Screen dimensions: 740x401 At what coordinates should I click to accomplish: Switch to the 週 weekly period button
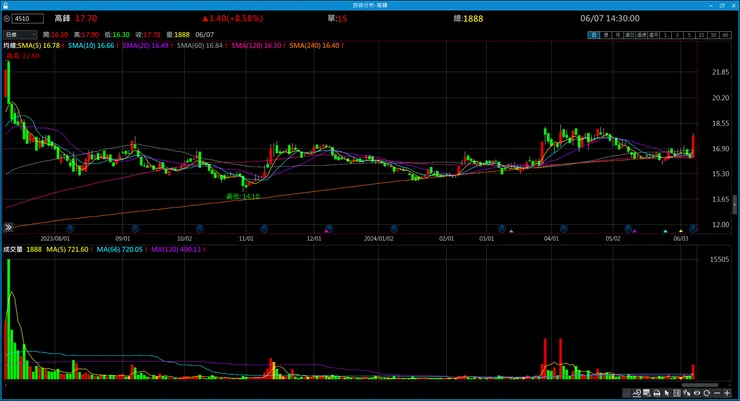tap(606, 35)
